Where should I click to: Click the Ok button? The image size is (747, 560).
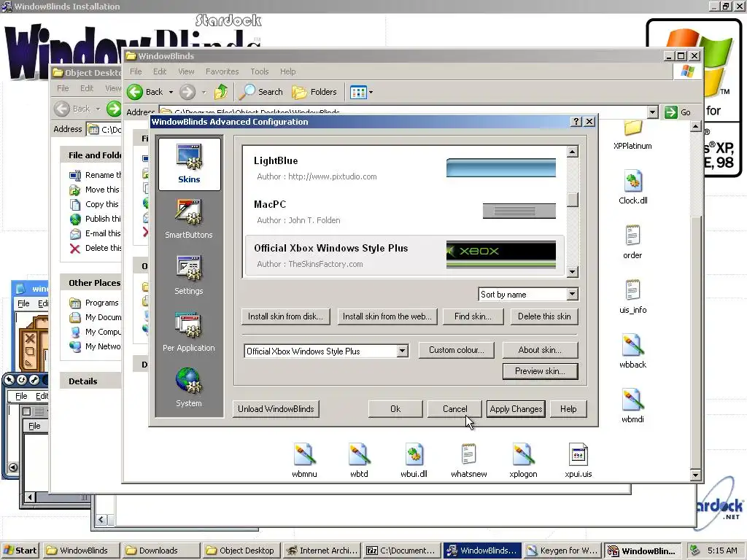pyautogui.click(x=395, y=409)
